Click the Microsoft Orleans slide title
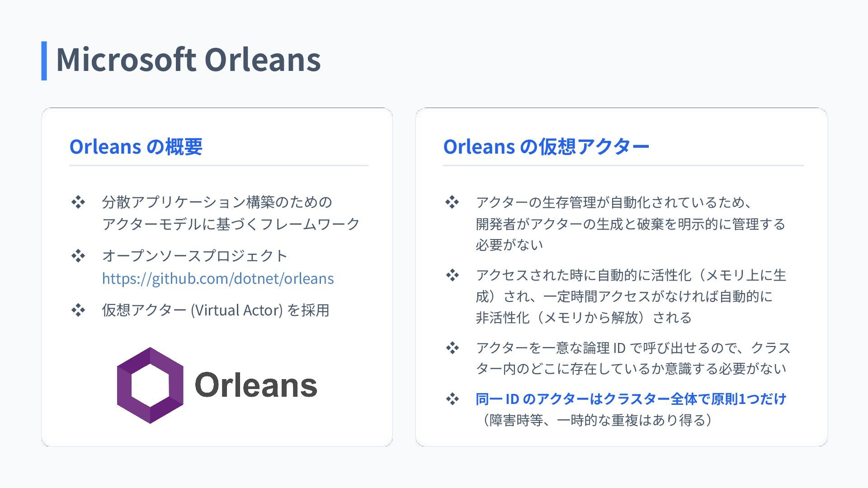Viewport: 868px width, 488px height. tap(188, 60)
